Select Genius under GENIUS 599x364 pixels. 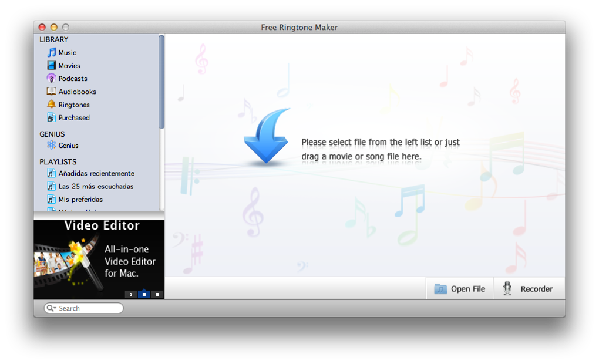(x=68, y=145)
